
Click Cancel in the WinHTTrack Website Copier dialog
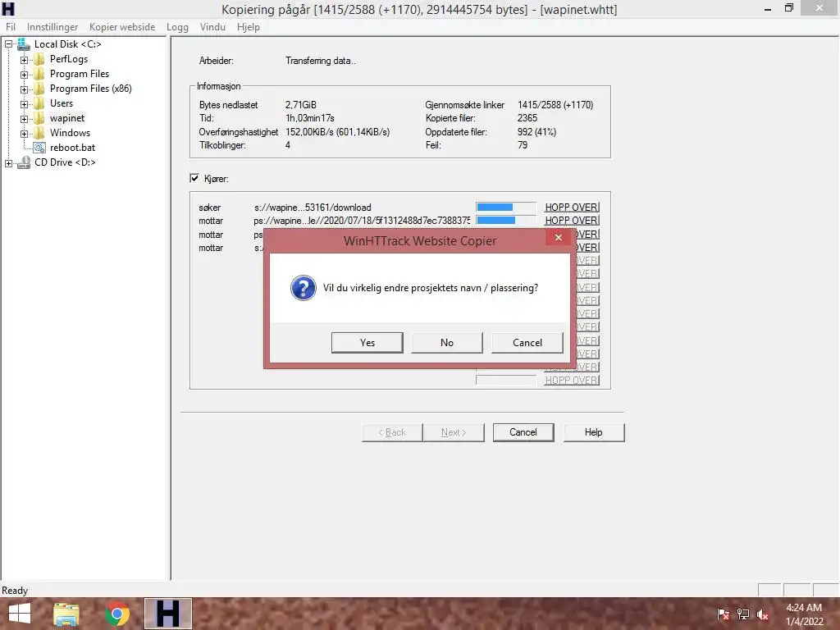(x=527, y=343)
